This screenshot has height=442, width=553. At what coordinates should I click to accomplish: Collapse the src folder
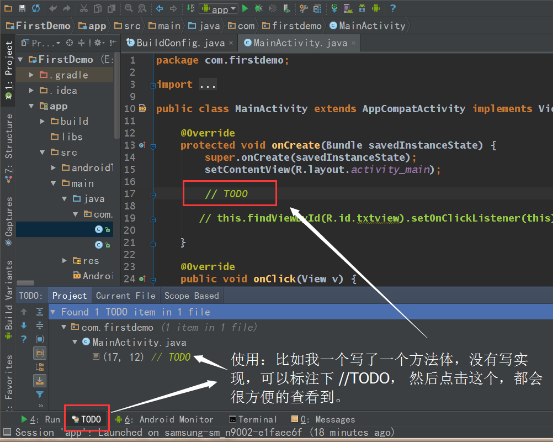coord(42,152)
